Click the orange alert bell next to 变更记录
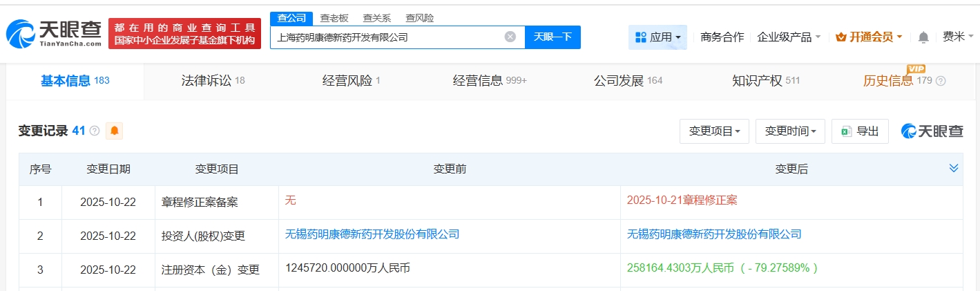 click(114, 131)
